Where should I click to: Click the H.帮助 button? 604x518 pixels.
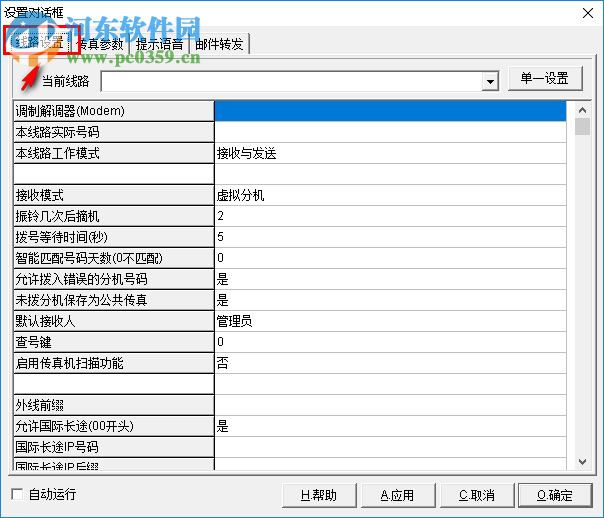coord(319,495)
